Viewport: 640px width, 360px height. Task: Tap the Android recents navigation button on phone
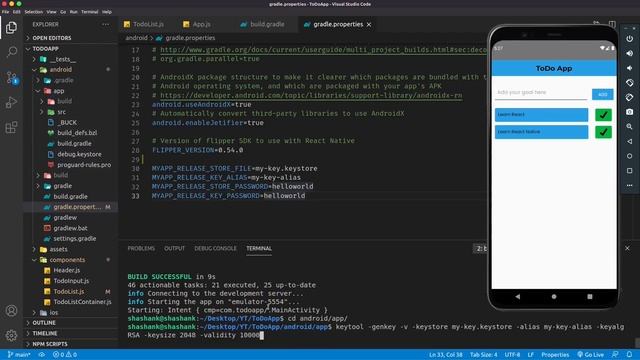point(590,297)
